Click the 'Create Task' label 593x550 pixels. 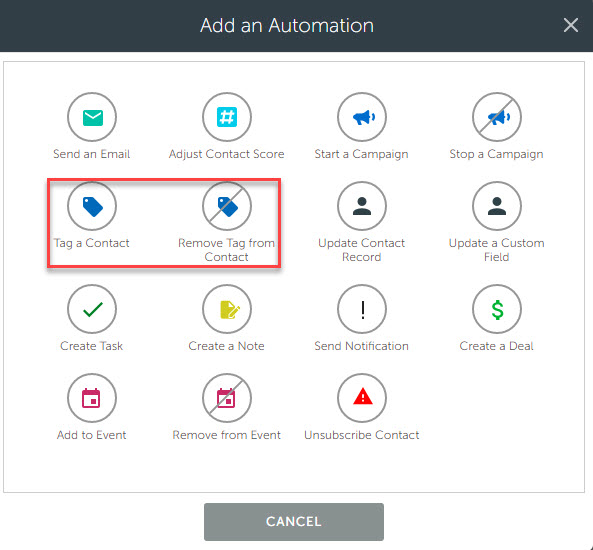coord(92,346)
